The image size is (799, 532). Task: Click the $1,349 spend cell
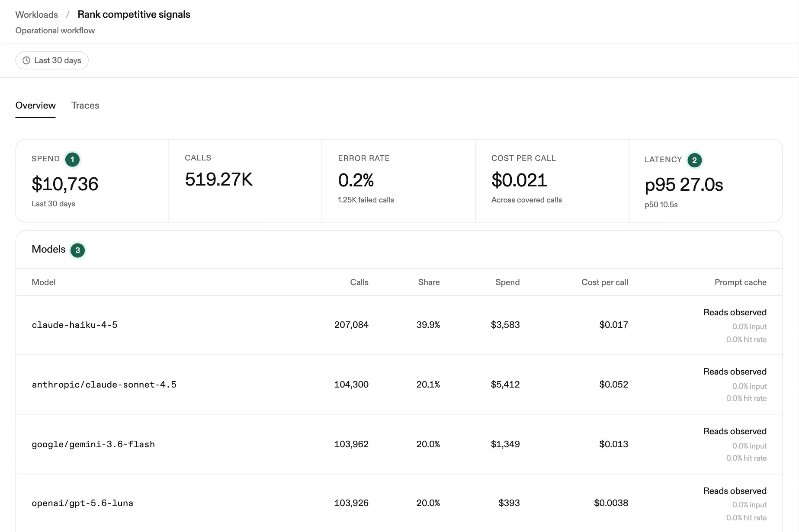tap(505, 444)
